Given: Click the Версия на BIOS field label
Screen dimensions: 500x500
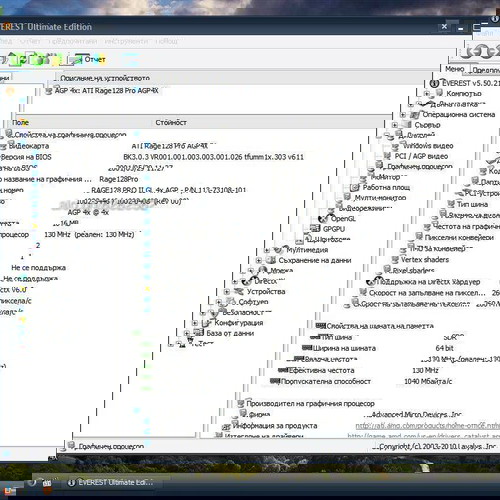Looking at the screenshot, I should point(26,157).
